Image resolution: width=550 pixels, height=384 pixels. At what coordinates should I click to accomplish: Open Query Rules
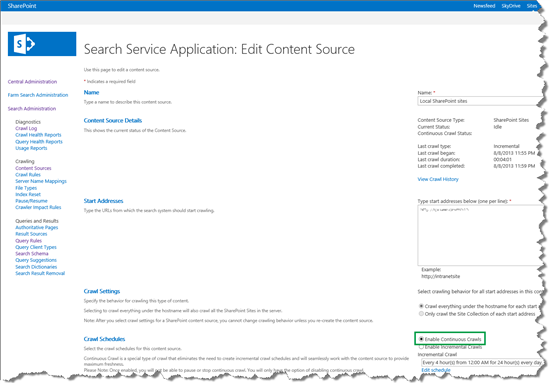click(28, 241)
